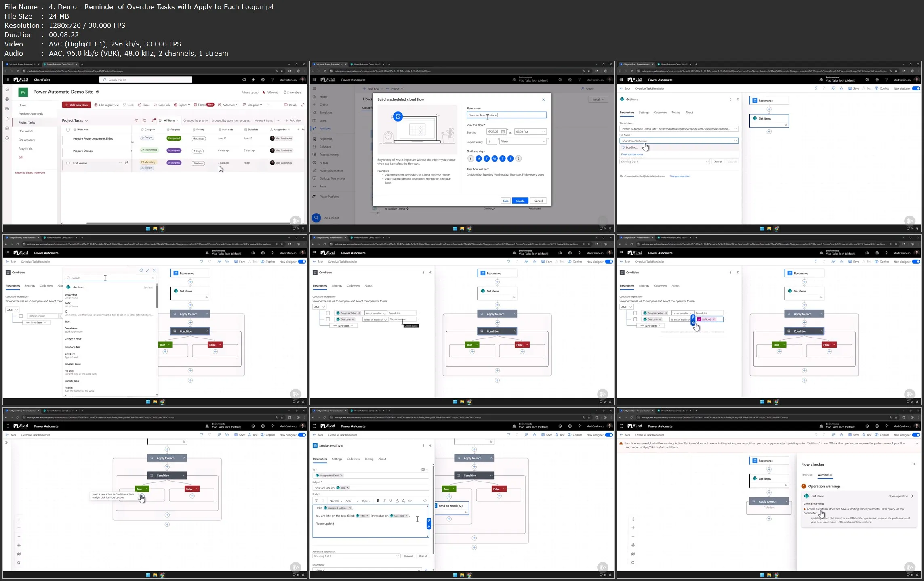
Task: Close the dynamic content search popup
Action: pos(154,271)
